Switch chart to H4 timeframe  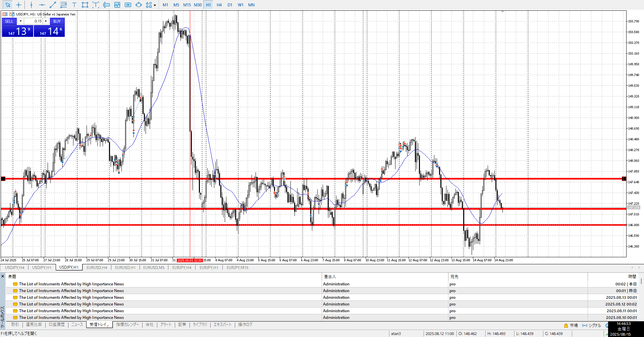point(219,5)
